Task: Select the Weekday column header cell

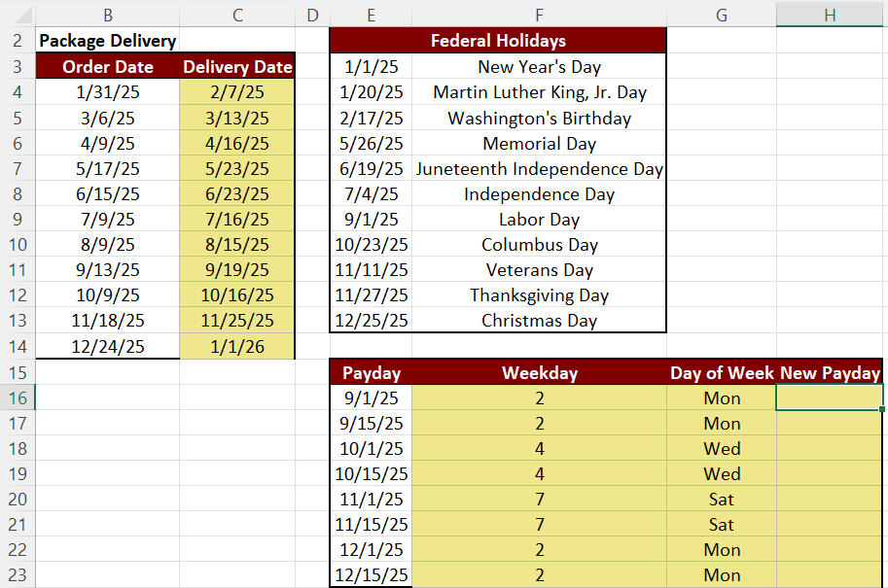Action: [x=538, y=372]
